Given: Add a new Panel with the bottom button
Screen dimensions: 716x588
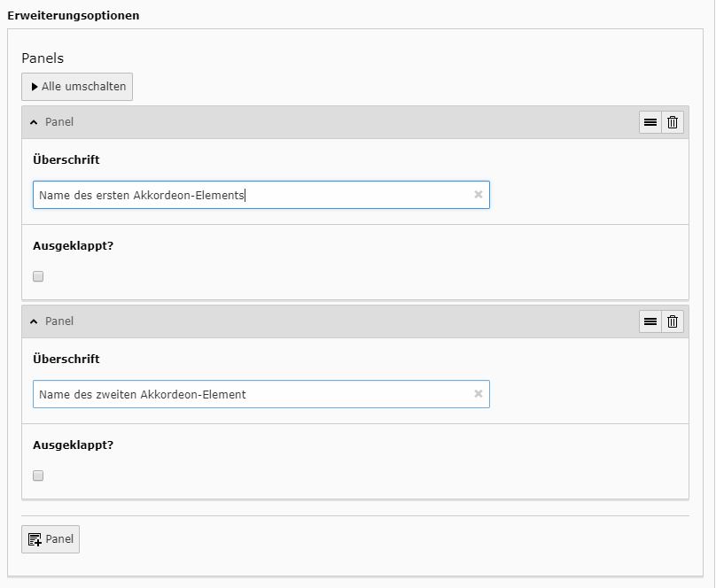Looking at the screenshot, I should pos(51,539).
